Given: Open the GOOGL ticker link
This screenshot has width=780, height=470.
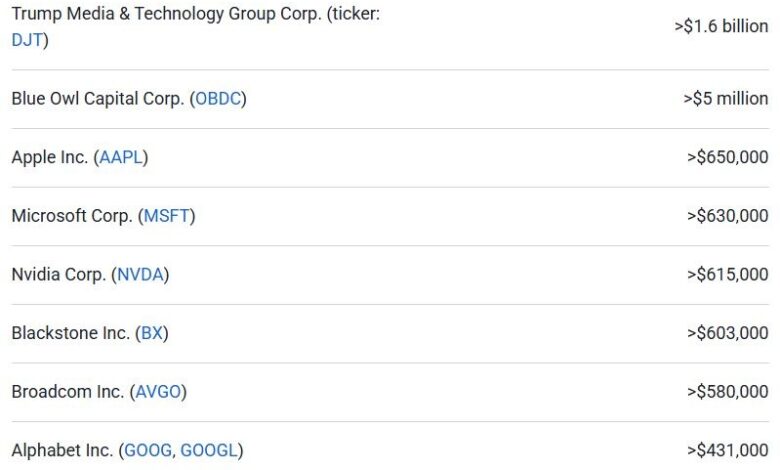Looking at the screenshot, I should [210, 451].
